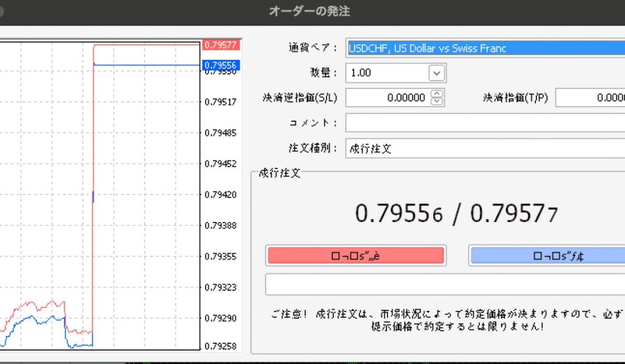
Task: Click the red 0.79577 ask price tag
Action: (222, 45)
